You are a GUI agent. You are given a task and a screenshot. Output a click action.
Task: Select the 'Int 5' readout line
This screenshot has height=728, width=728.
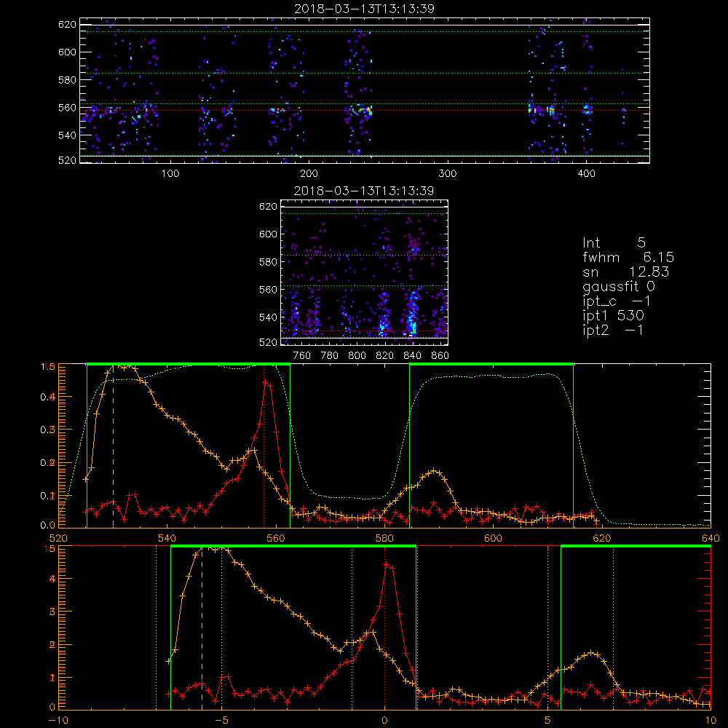click(614, 242)
